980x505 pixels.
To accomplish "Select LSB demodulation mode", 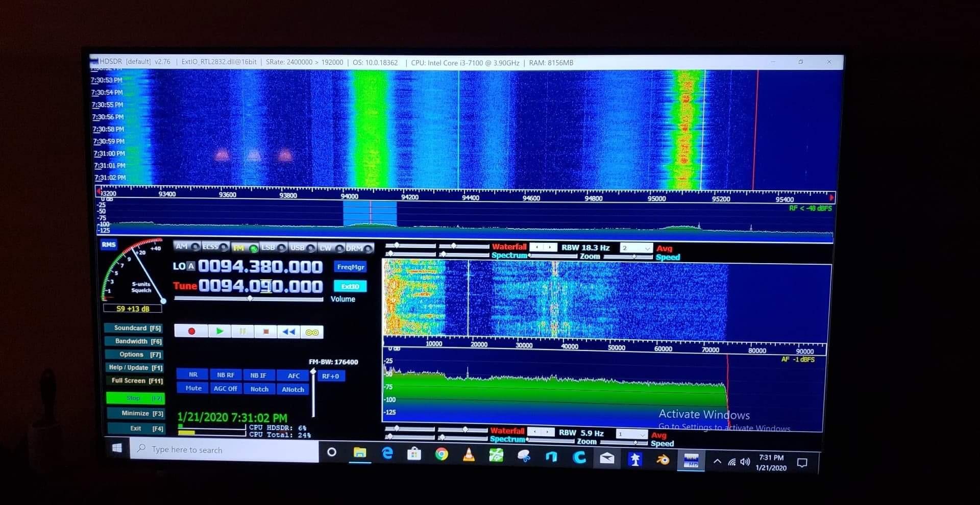I will click(274, 248).
